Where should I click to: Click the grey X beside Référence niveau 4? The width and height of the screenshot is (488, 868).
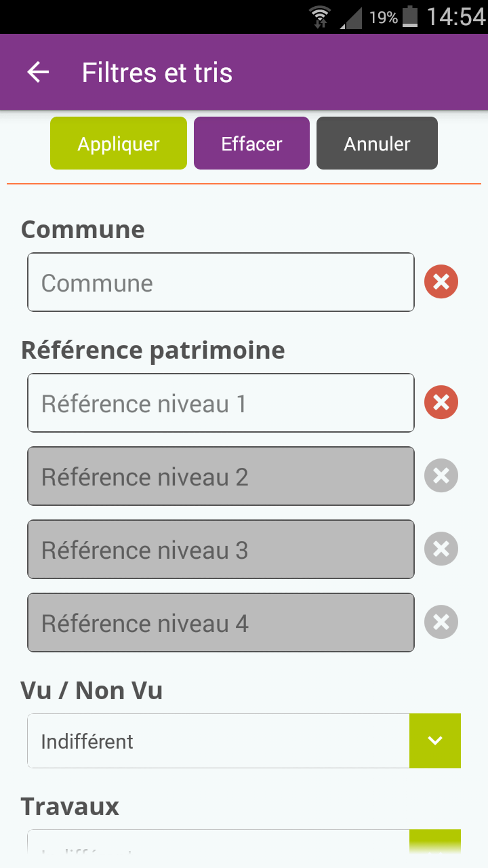tap(441, 622)
